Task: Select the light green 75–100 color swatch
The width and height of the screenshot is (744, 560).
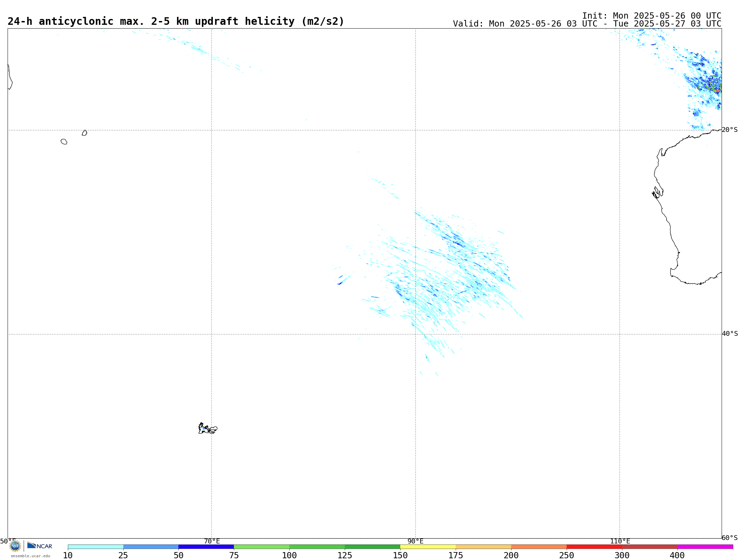Action: 261,547
